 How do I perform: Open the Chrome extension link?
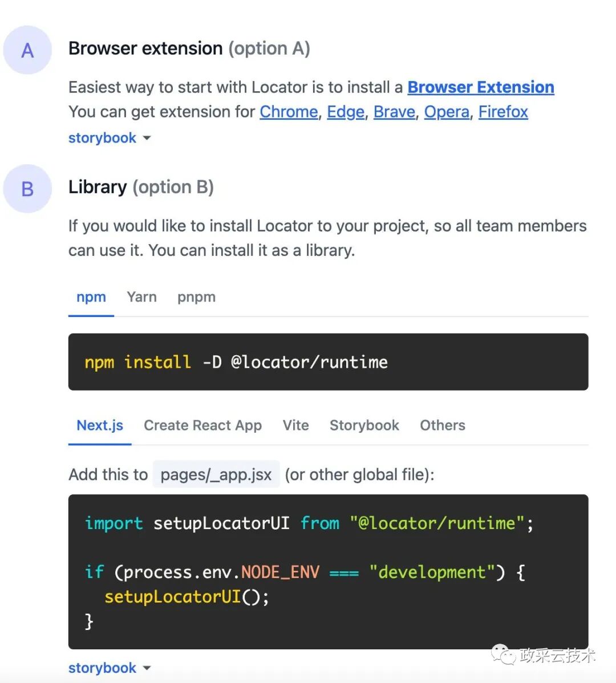click(289, 112)
